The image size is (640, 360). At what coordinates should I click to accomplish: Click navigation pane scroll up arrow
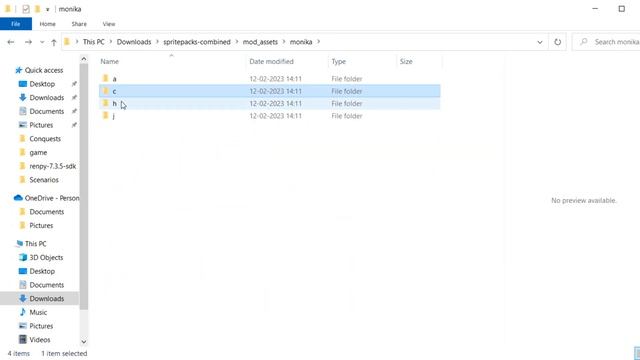point(84,59)
